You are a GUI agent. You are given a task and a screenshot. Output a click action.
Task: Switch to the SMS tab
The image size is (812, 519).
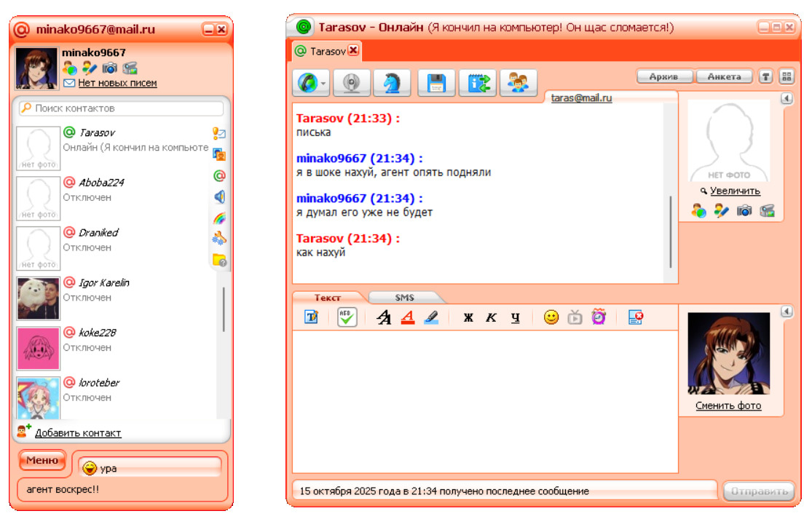404,298
